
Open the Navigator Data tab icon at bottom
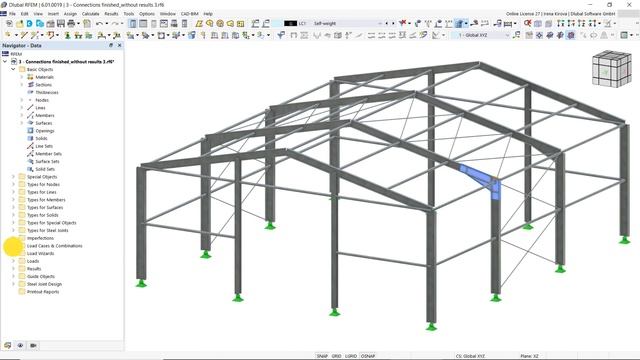(x=8, y=345)
